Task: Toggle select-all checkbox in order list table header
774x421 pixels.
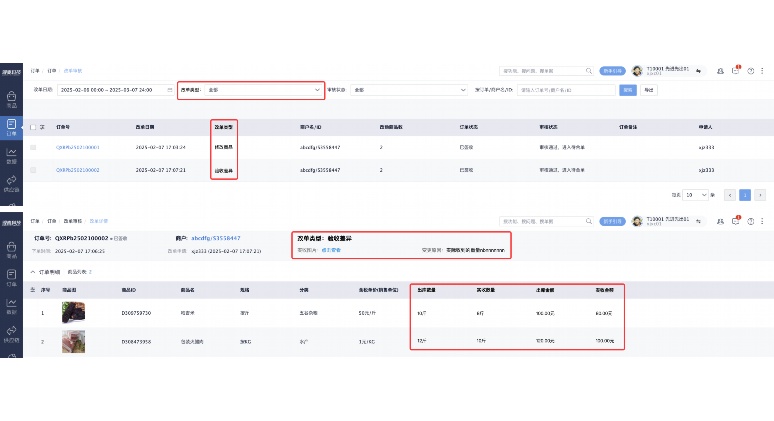Action: (x=33, y=127)
